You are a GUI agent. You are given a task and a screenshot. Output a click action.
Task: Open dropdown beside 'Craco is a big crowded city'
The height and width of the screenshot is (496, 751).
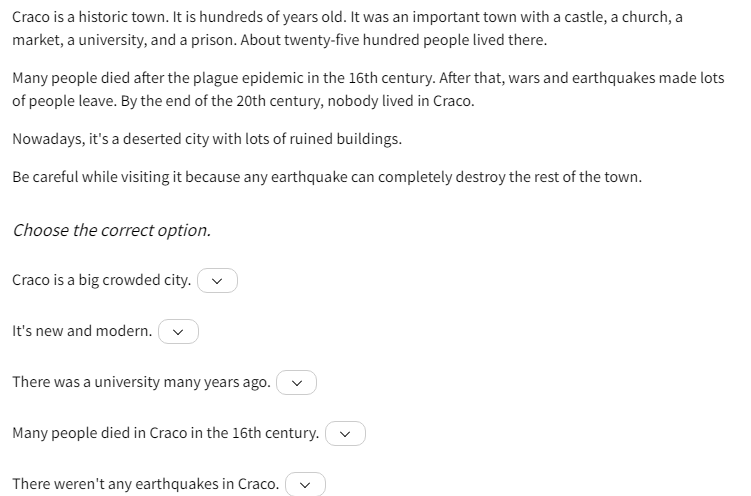click(x=217, y=281)
